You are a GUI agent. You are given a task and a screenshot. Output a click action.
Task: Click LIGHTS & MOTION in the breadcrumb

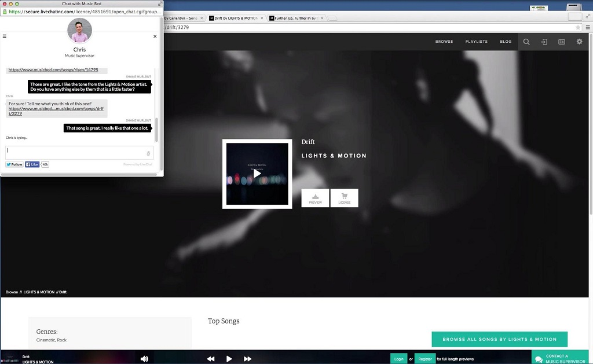pyautogui.click(x=39, y=292)
